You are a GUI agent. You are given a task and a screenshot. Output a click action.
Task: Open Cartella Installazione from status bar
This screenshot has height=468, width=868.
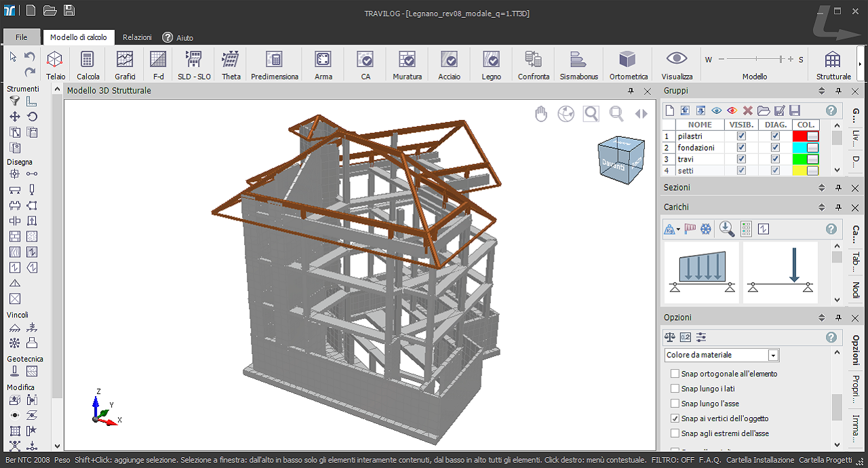pos(760,460)
